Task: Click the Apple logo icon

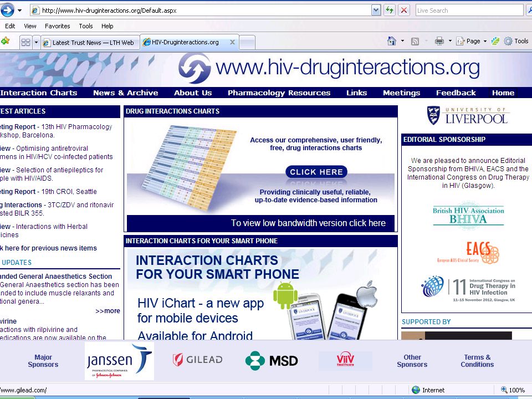Action: [367, 294]
